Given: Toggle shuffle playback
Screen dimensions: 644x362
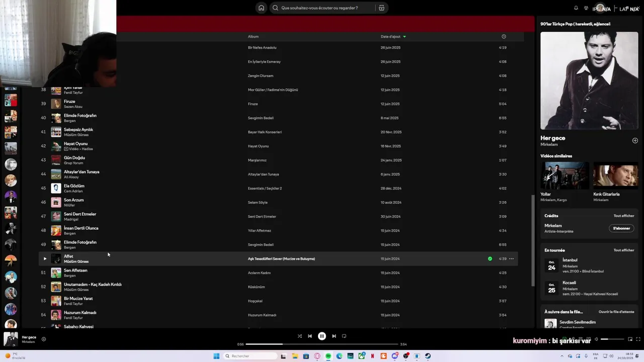Looking at the screenshot, I should [x=300, y=336].
